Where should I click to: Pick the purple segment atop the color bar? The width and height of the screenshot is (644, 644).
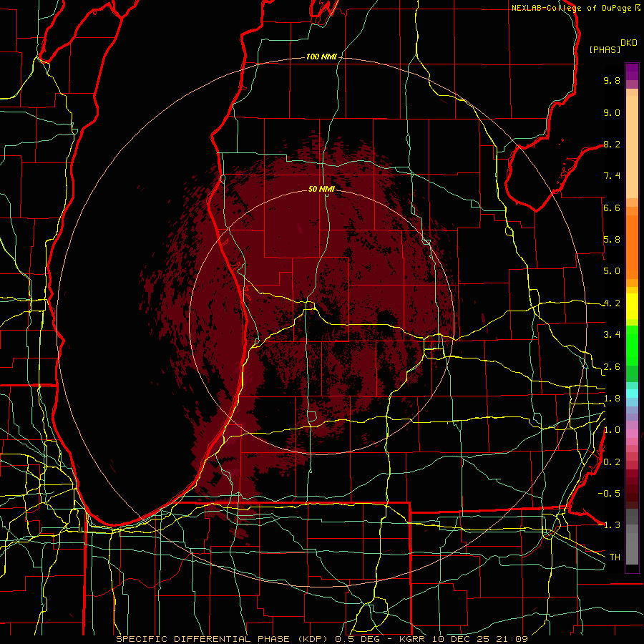pyautogui.click(x=632, y=72)
